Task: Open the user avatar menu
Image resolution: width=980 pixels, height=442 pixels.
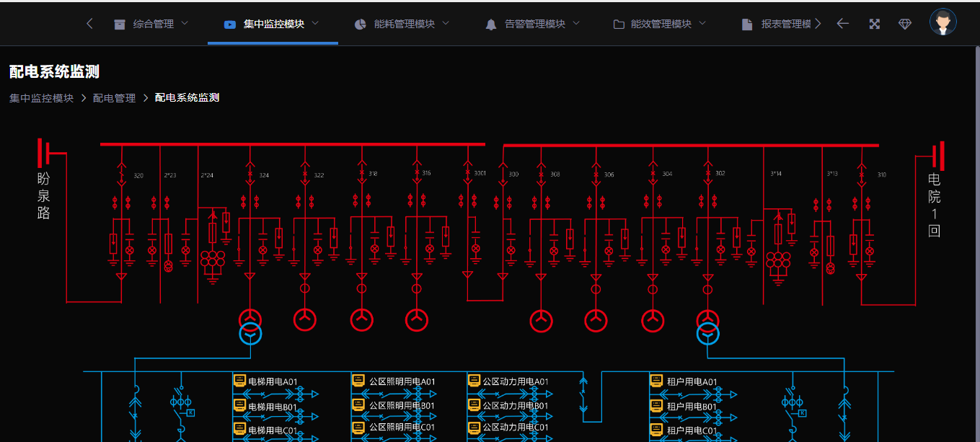Action: coord(943,22)
